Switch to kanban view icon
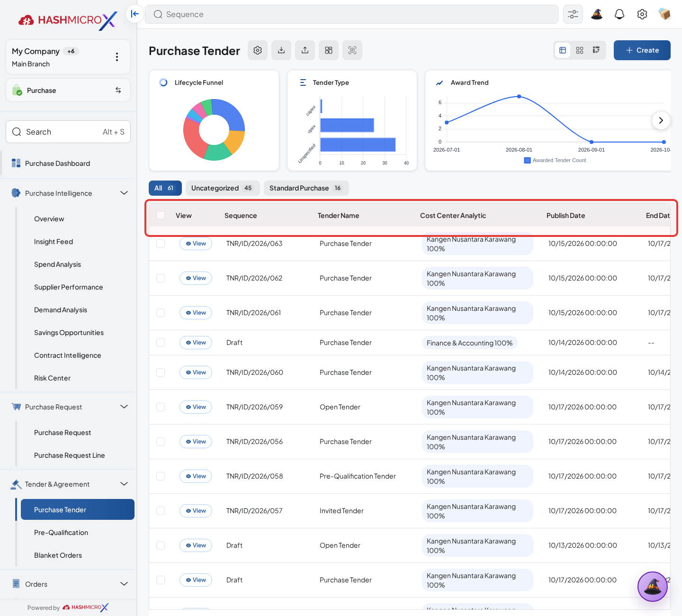Screen dimensions: 682x616 coord(596,50)
